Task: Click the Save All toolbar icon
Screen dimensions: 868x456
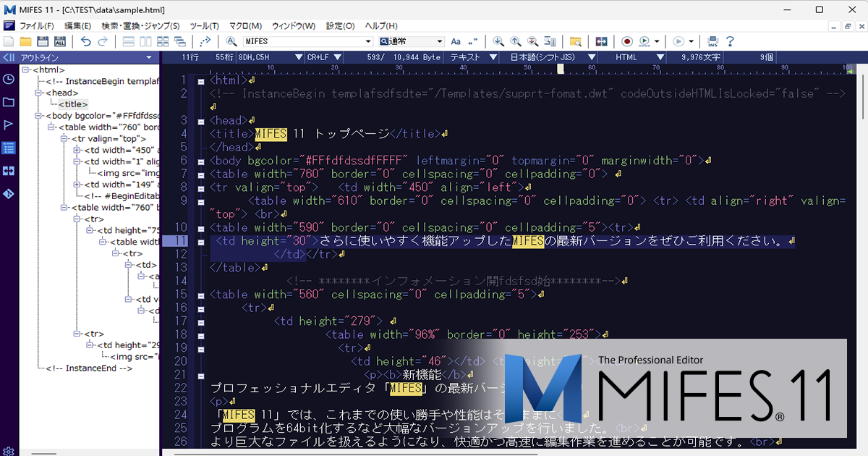Action: 60,41
